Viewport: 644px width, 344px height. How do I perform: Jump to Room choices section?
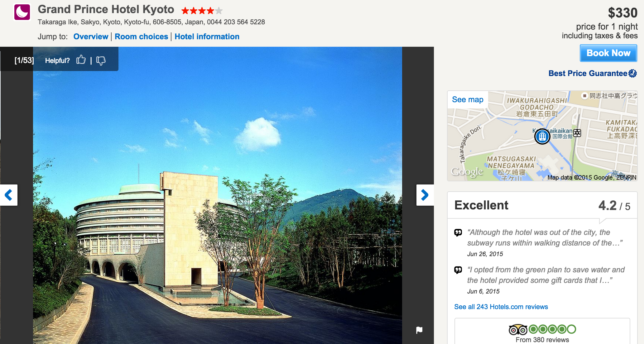tap(141, 36)
